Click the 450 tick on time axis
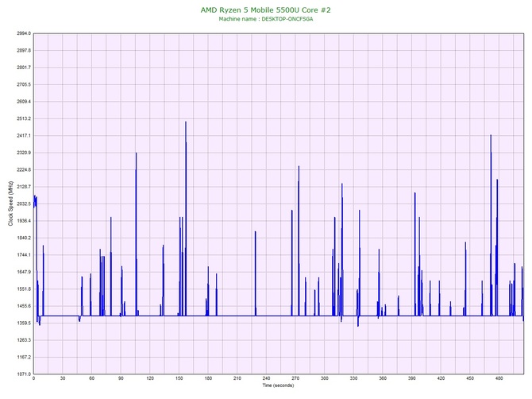Viewport: 532px width, 399px height. tap(470, 378)
